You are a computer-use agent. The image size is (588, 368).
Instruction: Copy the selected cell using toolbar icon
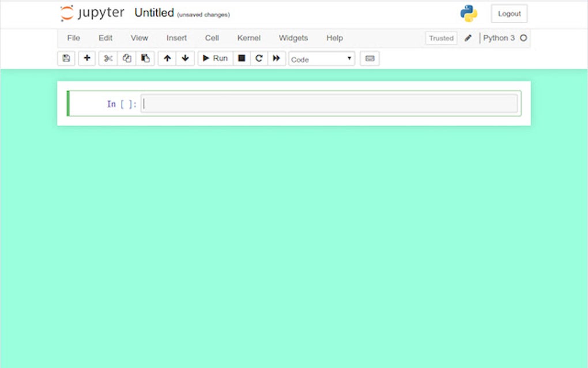(x=126, y=58)
